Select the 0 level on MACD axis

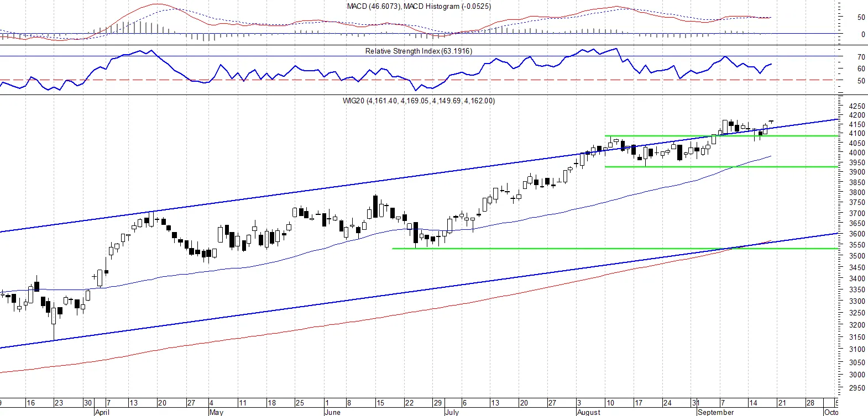click(862, 35)
